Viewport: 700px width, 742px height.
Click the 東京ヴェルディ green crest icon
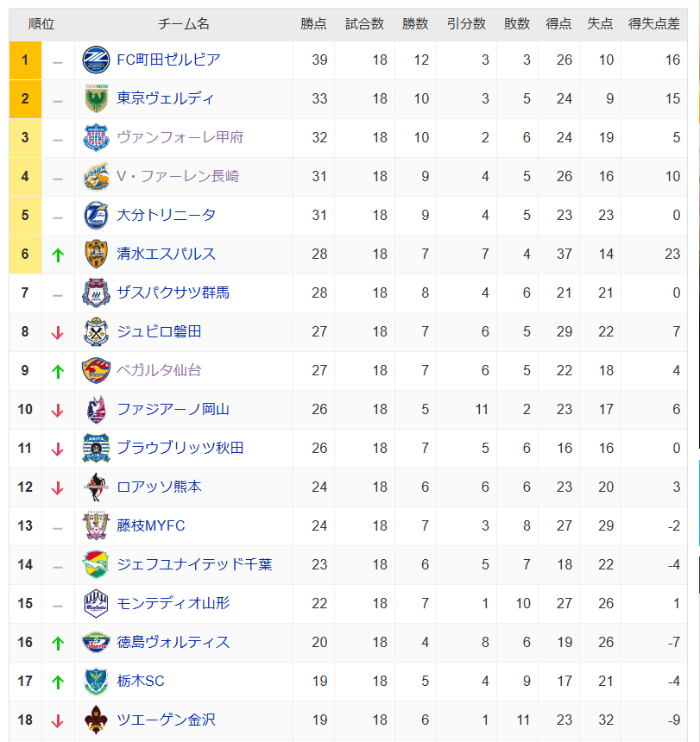pos(96,99)
